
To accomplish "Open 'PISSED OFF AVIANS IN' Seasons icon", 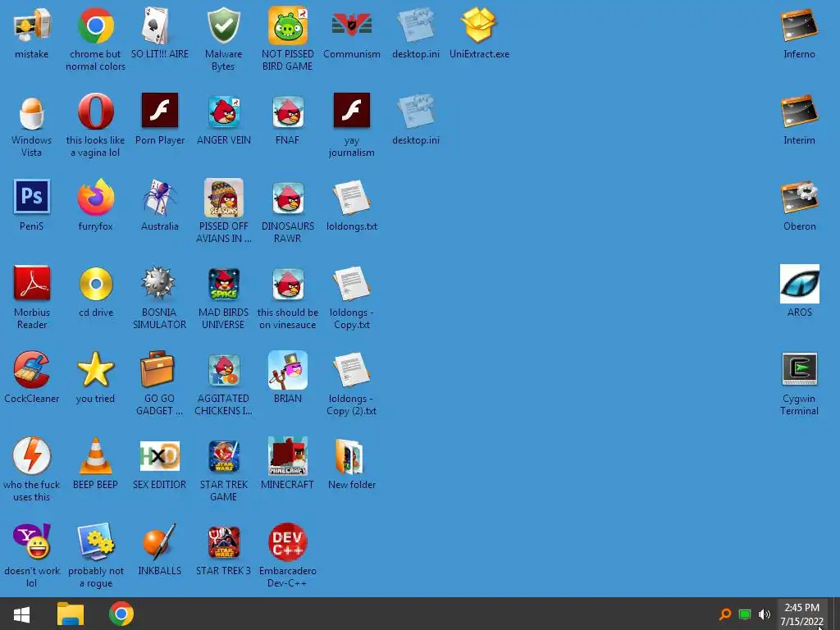I will (x=223, y=198).
